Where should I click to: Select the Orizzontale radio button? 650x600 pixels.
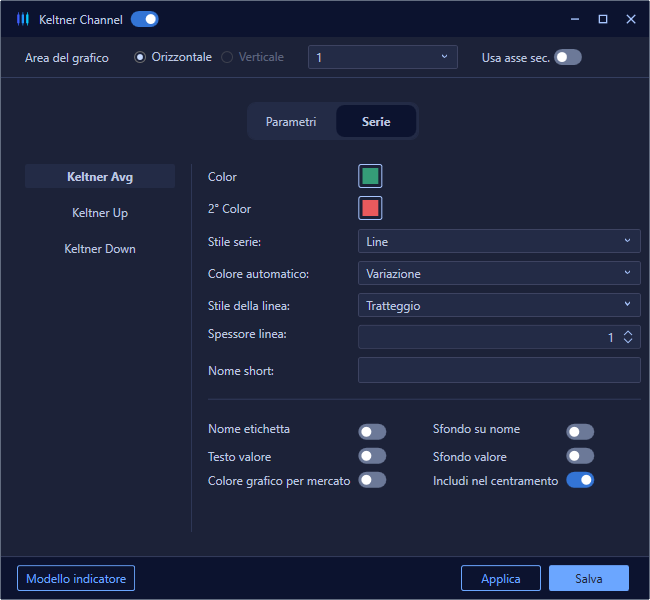tap(140, 57)
